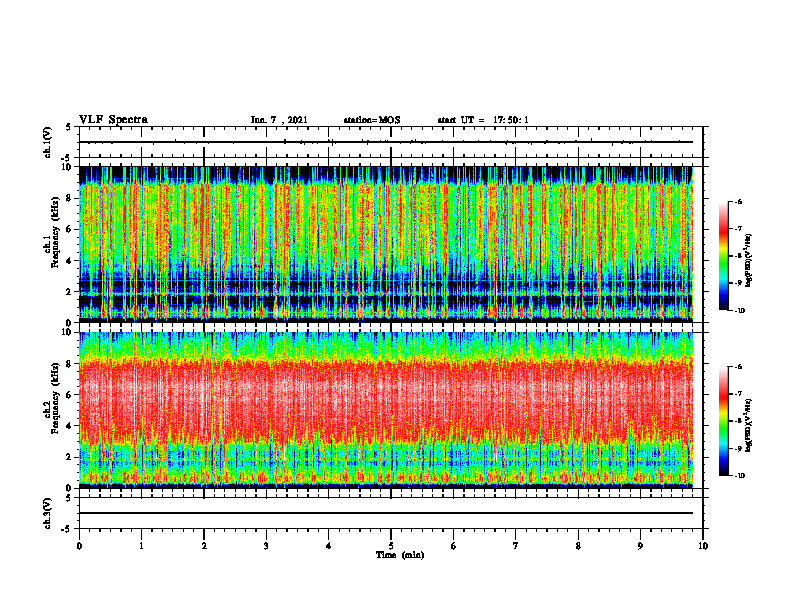Click the '-6' tick on ch.1 colorbar

pyautogui.click(x=738, y=202)
